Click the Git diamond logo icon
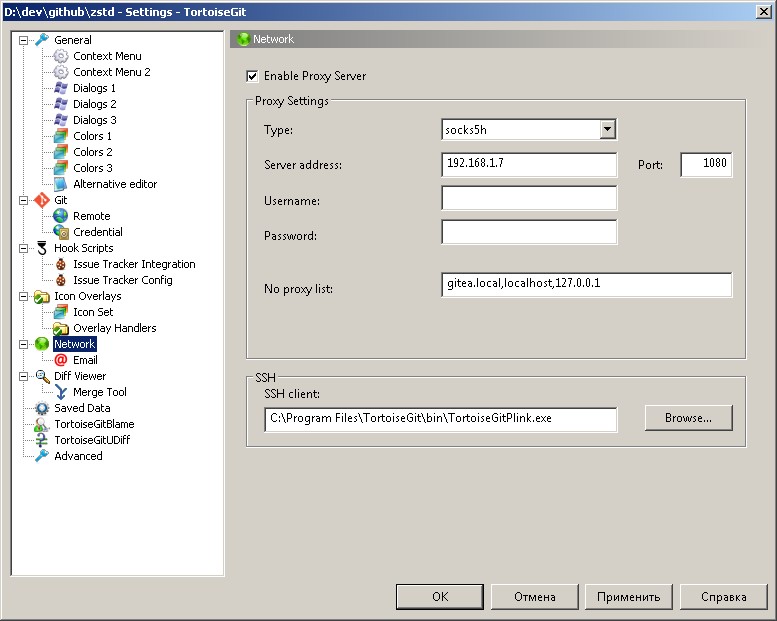The image size is (777, 621). (x=42, y=200)
